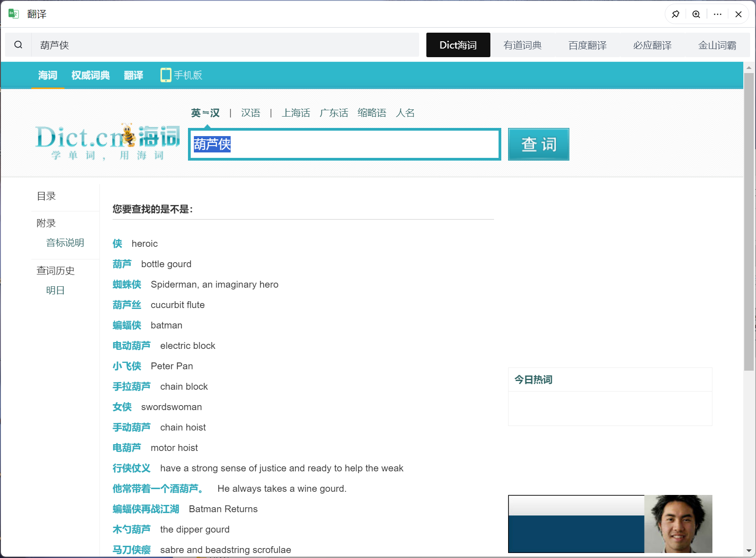The height and width of the screenshot is (558, 756).
Task: Switch to the 百度翻译 tab
Action: [588, 45]
